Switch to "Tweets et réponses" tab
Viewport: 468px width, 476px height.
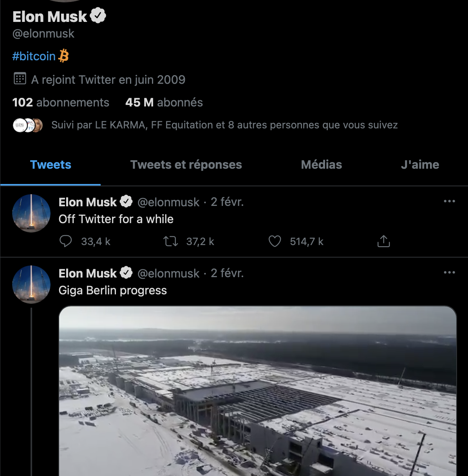click(186, 165)
